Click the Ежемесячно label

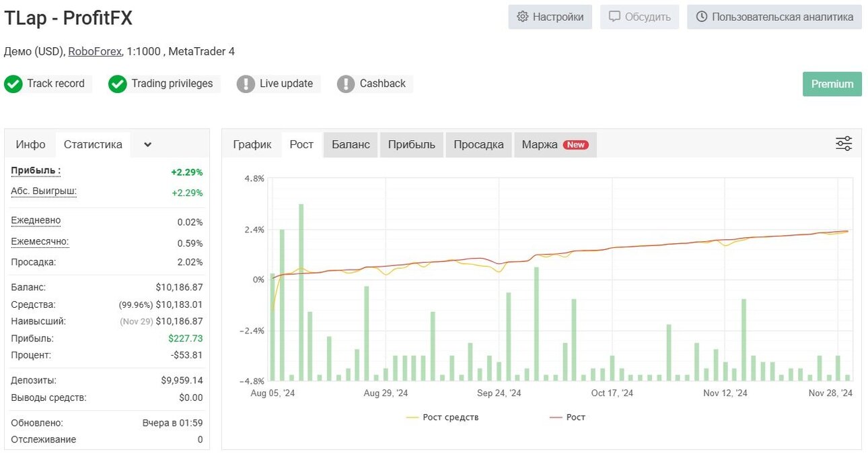40,242
